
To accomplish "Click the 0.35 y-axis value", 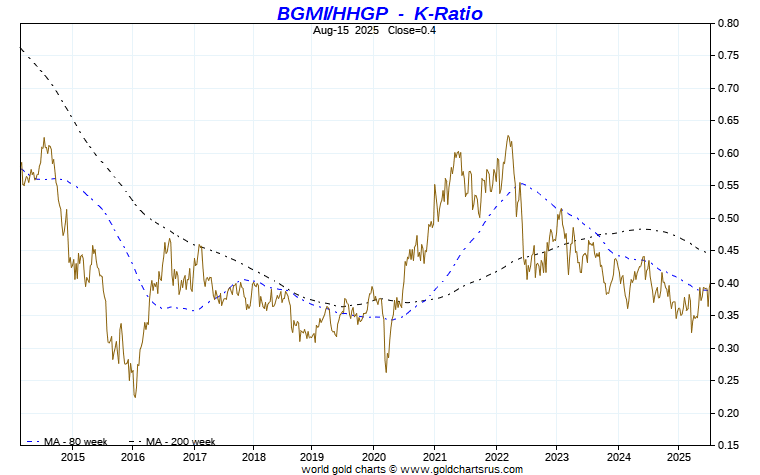I will [x=728, y=316].
